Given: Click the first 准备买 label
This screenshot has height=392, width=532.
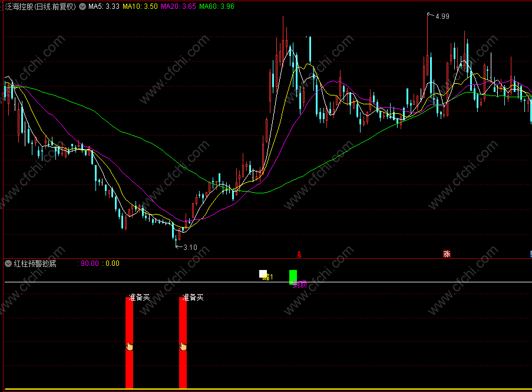Looking at the screenshot, I should (139, 297).
